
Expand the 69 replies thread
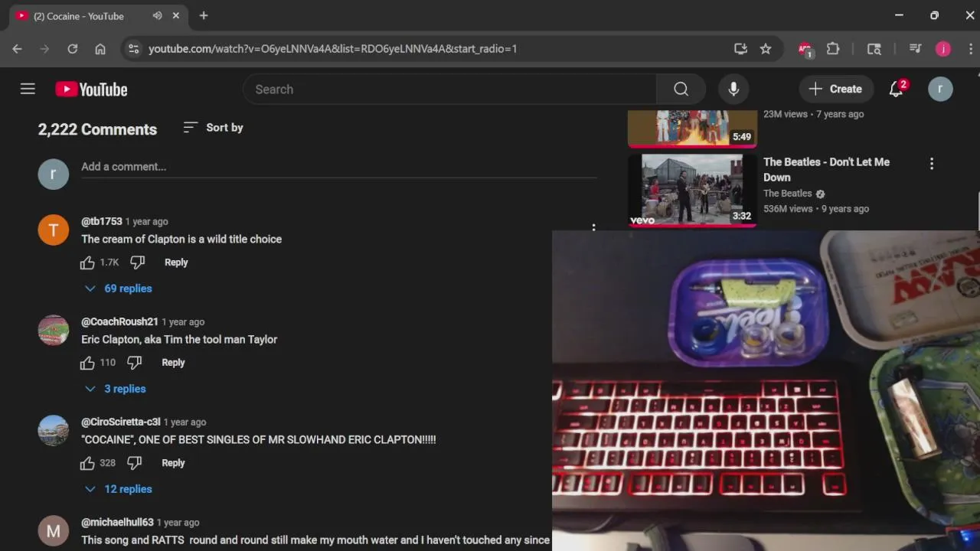tap(119, 289)
